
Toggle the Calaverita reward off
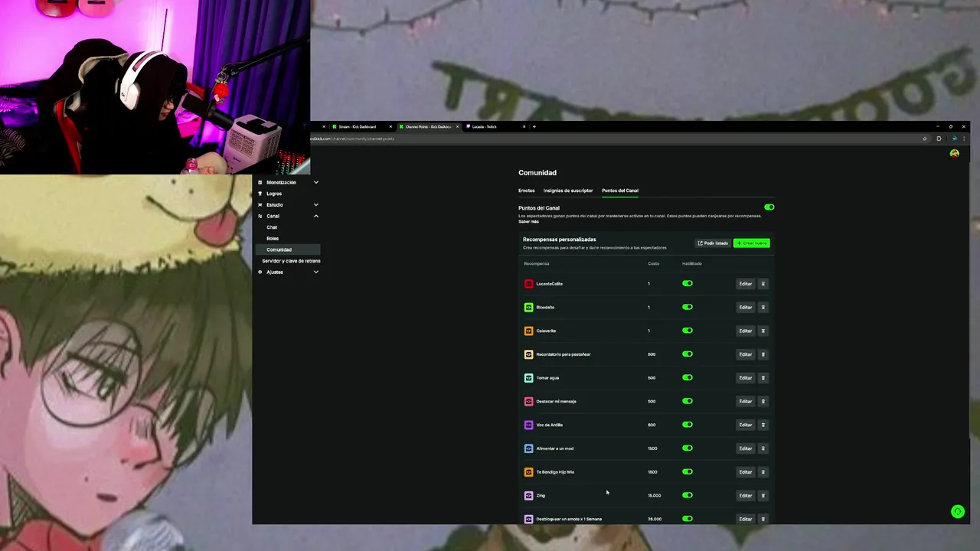(x=688, y=331)
